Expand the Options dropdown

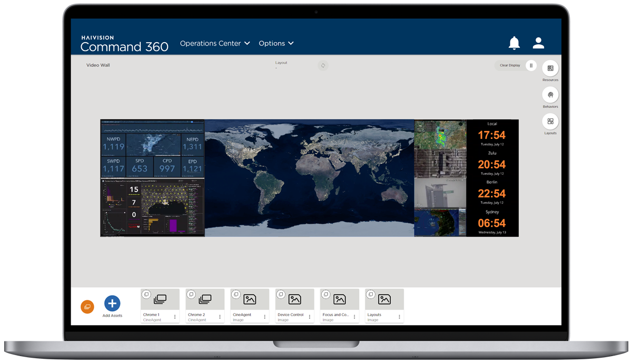[x=276, y=43]
